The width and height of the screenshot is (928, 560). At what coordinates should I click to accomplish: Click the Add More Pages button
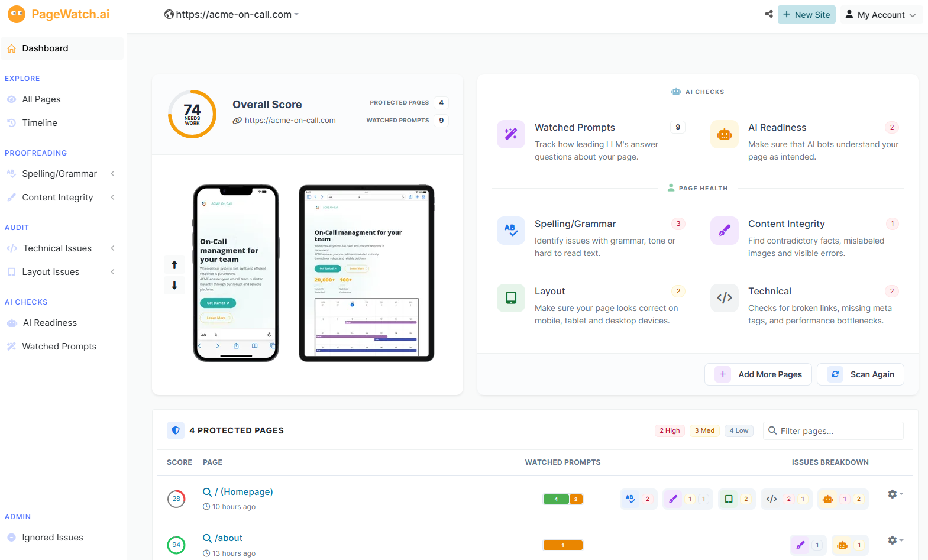click(x=758, y=374)
